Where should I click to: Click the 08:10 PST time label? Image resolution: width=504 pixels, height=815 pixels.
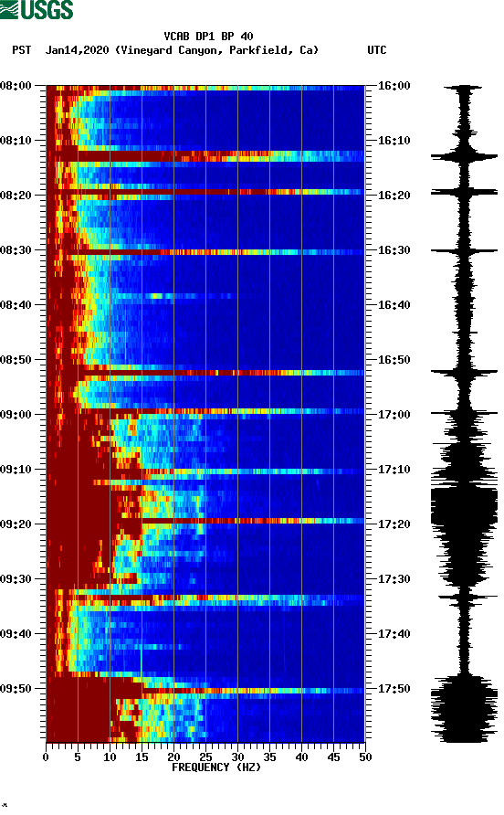(16, 141)
